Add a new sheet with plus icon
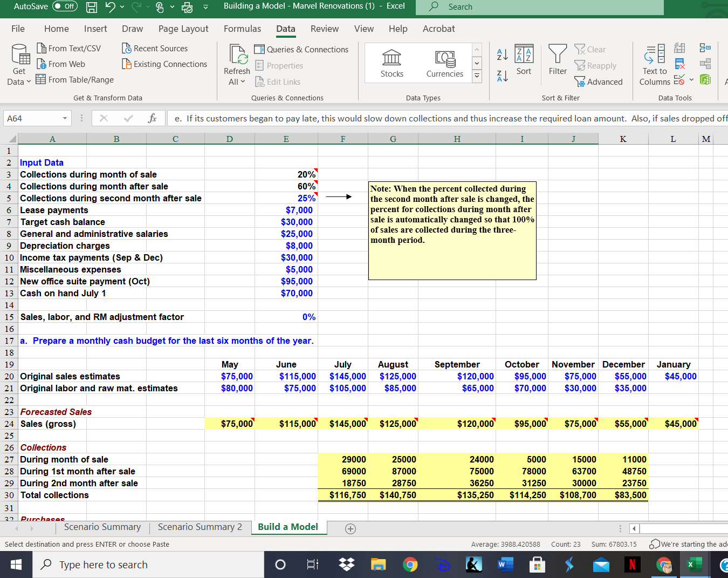The width and height of the screenshot is (728, 578). [x=351, y=529]
